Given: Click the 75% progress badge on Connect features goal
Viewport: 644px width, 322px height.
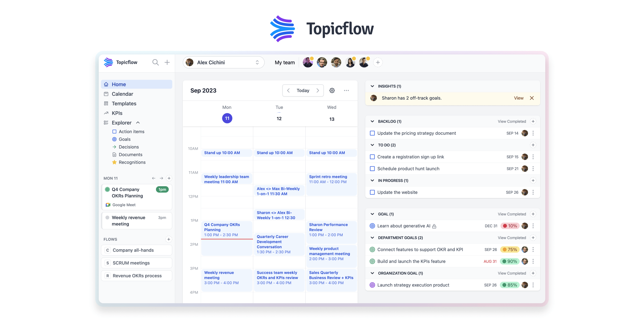Looking at the screenshot, I should [510, 249].
